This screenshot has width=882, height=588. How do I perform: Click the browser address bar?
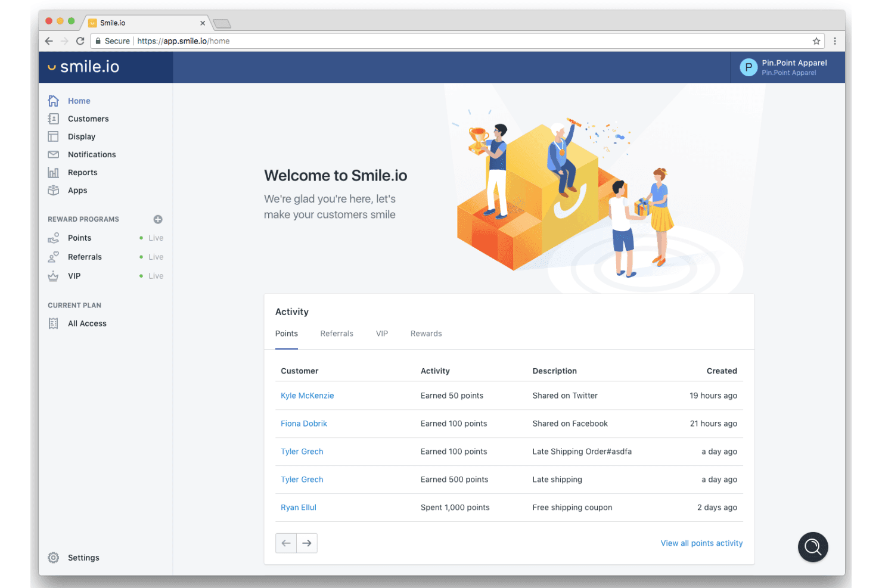pos(458,41)
